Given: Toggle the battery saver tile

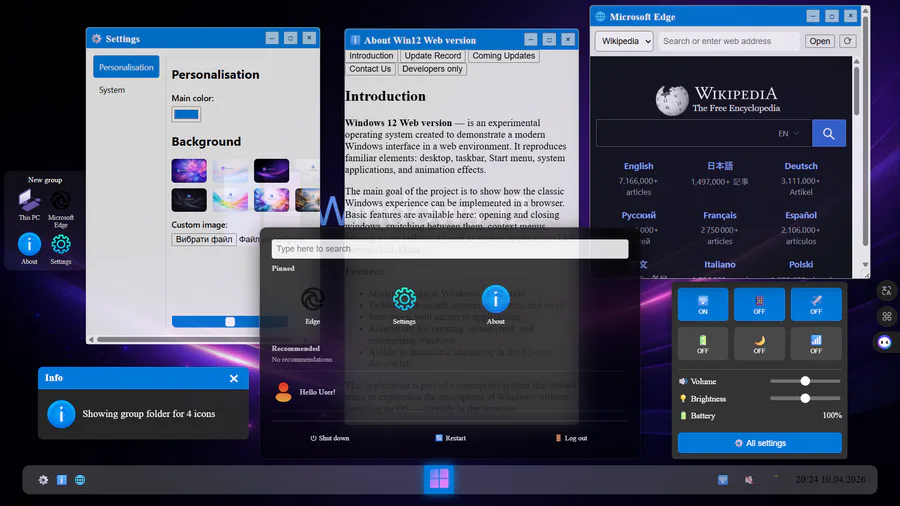Looking at the screenshot, I should coord(703,344).
